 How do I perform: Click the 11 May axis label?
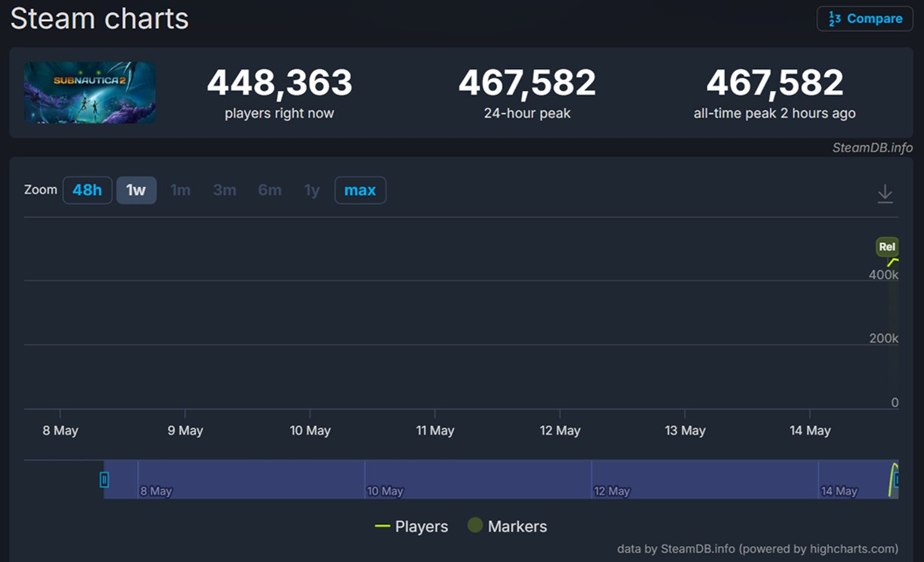[435, 430]
